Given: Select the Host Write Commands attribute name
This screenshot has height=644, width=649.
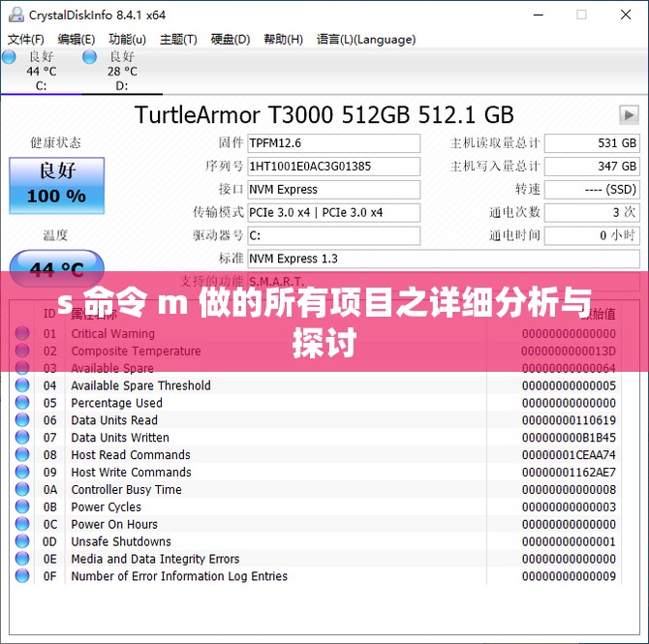Looking at the screenshot, I should click(131, 473).
